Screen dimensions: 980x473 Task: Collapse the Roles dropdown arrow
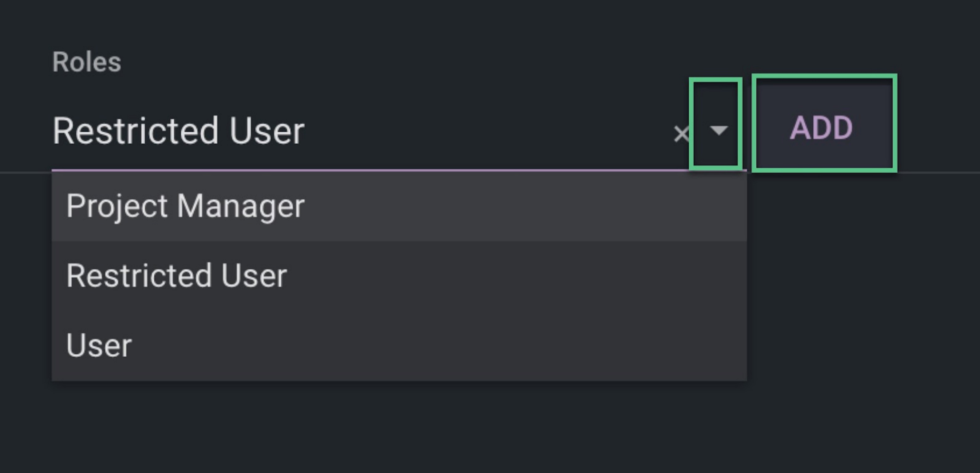718,130
